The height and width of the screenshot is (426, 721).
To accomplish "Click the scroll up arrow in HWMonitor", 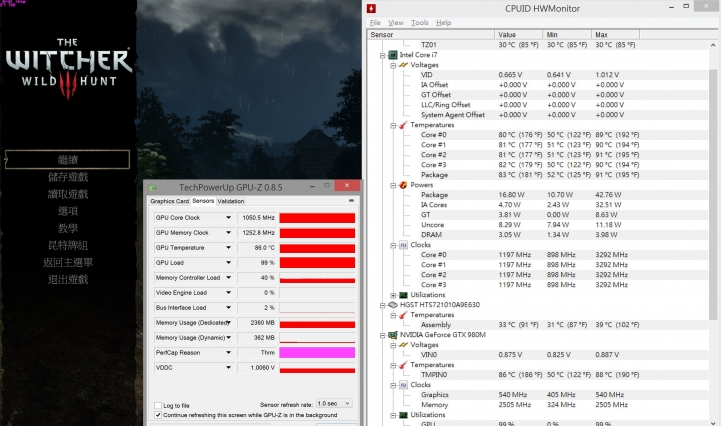I will point(713,45).
